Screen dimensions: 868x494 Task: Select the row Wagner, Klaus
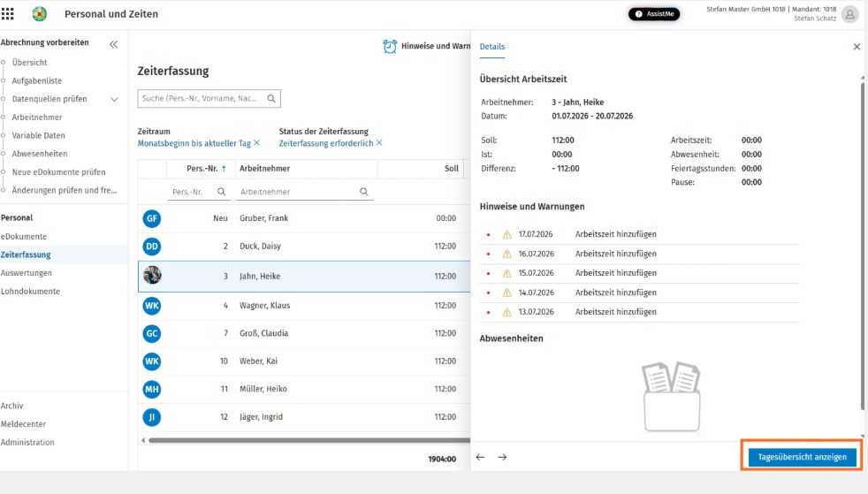(x=304, y=306)
